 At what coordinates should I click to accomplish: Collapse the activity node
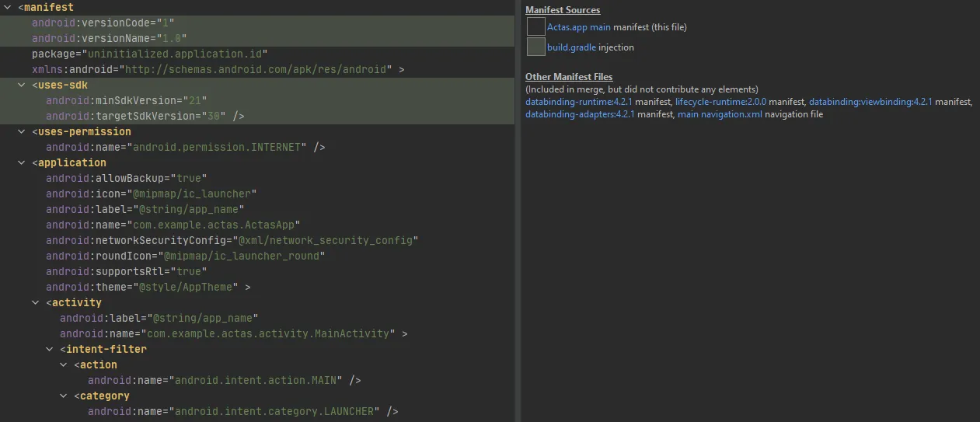(x=37, y=303)
